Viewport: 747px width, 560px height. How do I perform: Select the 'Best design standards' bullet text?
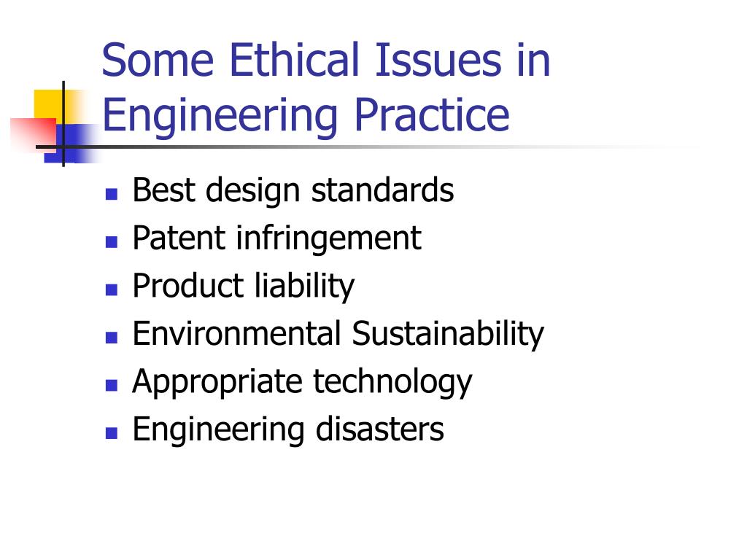point(293,192)
